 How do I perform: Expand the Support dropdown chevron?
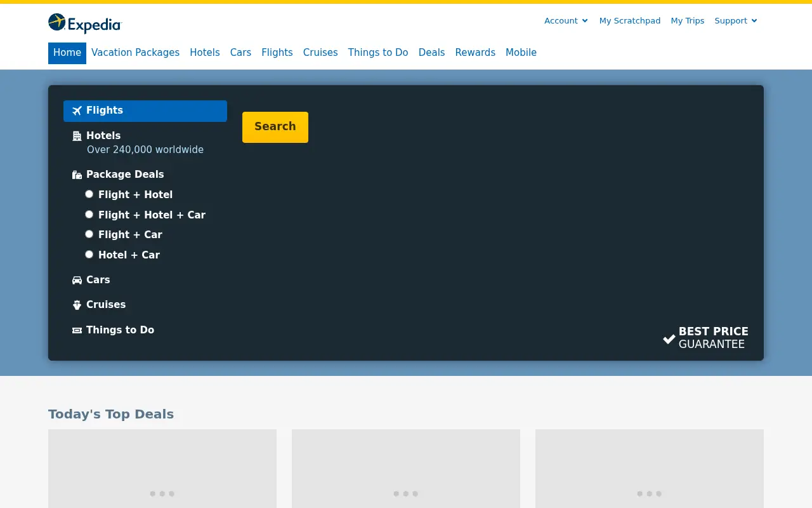[x=754, y=21]
